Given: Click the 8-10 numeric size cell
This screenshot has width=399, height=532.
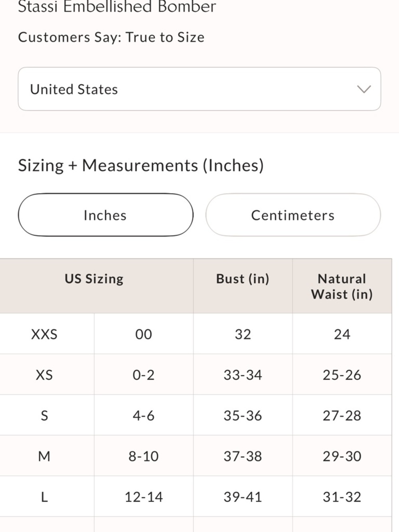Looking at the screenshot, I should [x=144, y=456].
